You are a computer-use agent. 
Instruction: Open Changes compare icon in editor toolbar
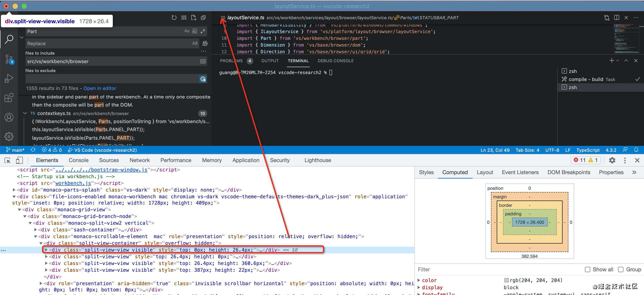coord(607,18)
